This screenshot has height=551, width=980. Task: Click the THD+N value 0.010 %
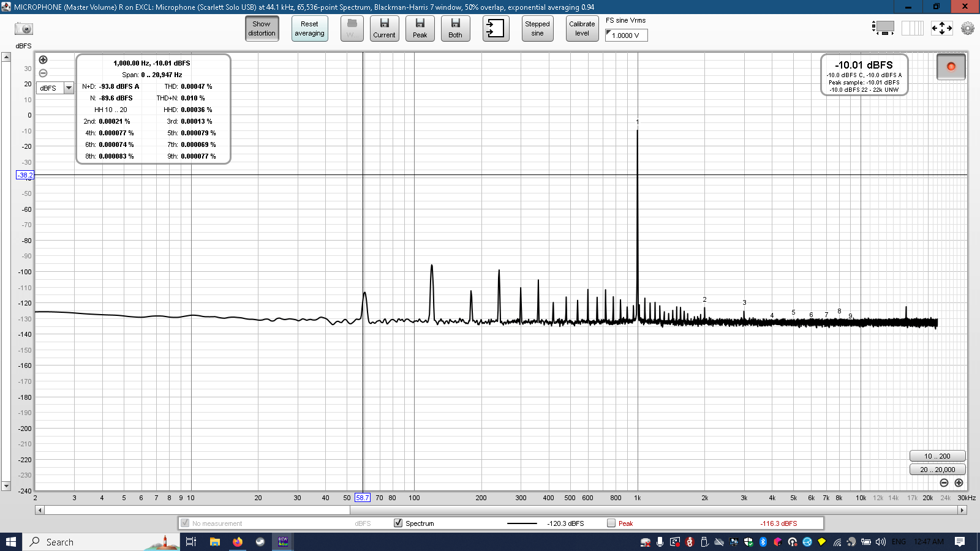[x=193, y=98]
